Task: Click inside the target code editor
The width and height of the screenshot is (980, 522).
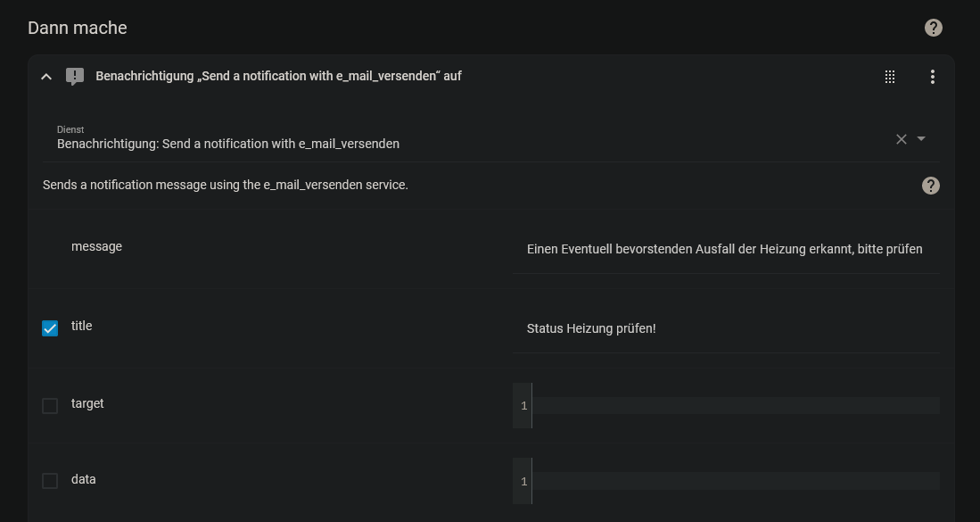Action: coord(735,406)
